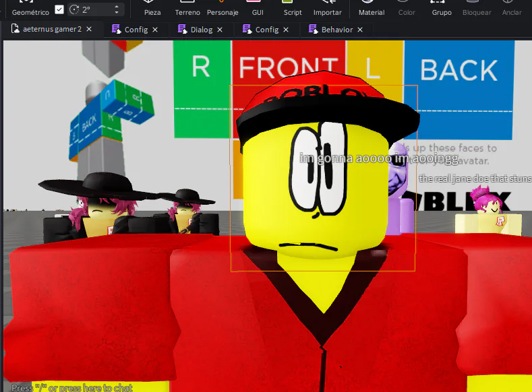This screenshot has width=532, height=392.
Task: Click the aeternus gamer2 place icon
Action: coord(16,29)
